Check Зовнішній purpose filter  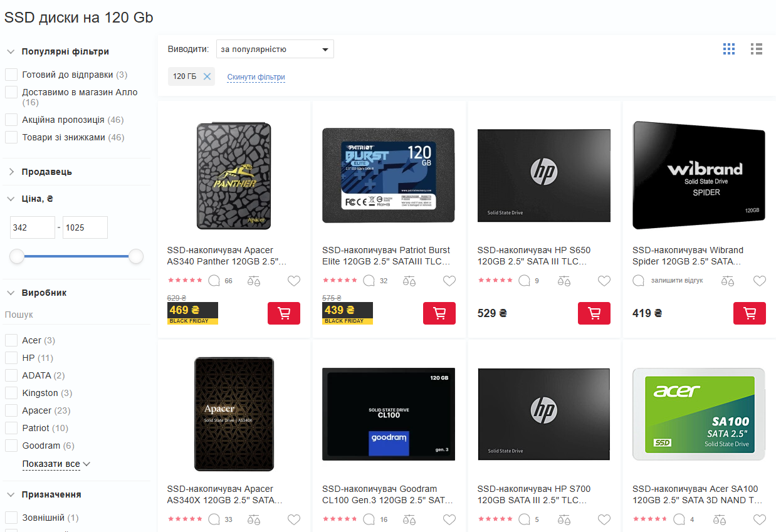[11, 518]
